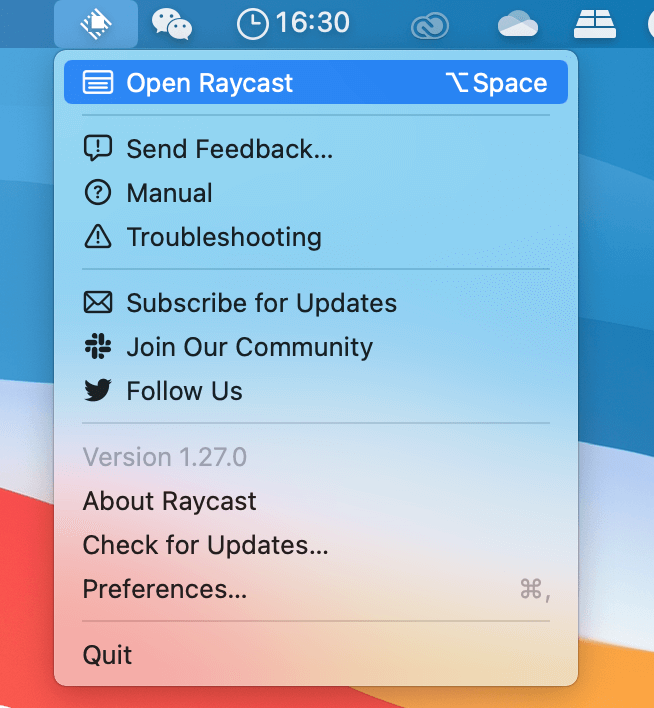Click the ⌥Space shortcut hint
The height and width of the screenshot is (708, 654).
coord(497,83)
